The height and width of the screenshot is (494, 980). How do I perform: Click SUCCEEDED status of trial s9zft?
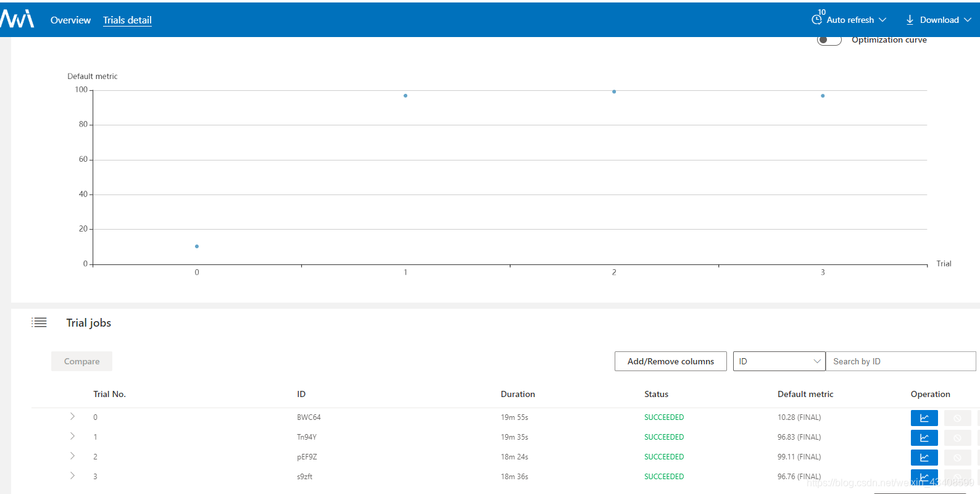[x=664, y=477]
